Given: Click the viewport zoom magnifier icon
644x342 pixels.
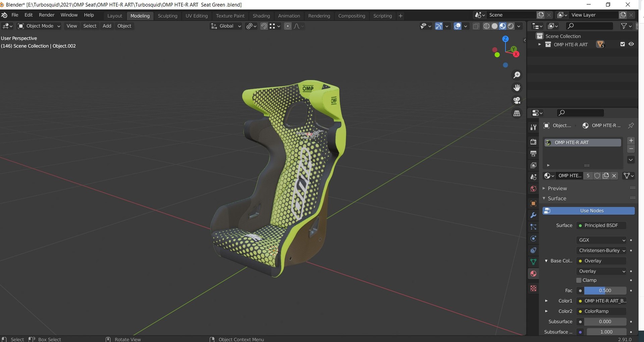Looking at the screenshot, I should [x=517, y=75].
